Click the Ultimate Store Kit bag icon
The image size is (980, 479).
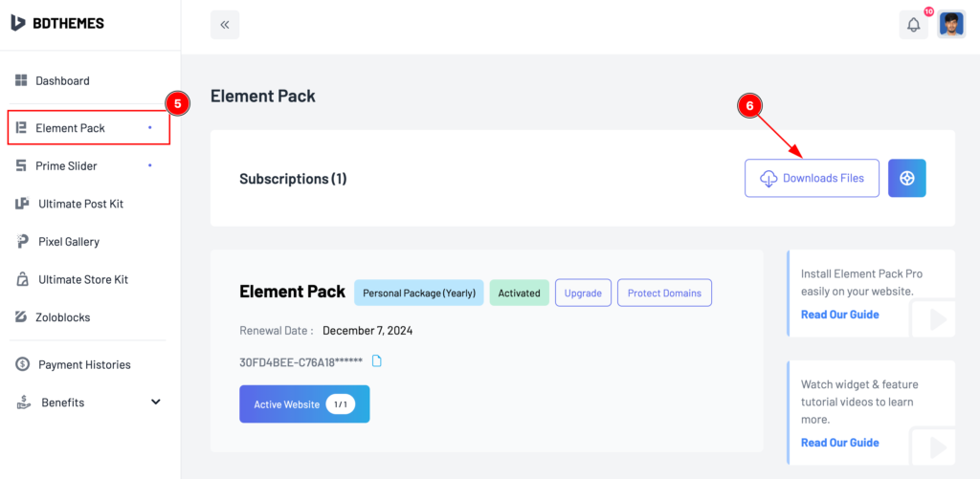tap(23, 279)
